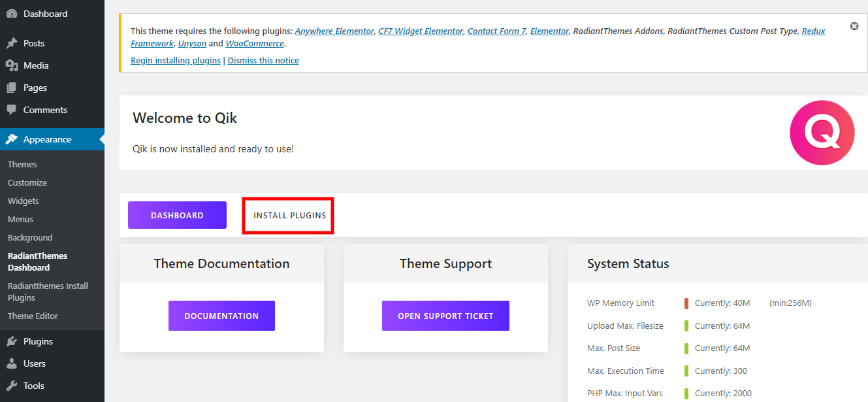
Task: Click the Dismiss this notice link
Action: click(263, 60)
